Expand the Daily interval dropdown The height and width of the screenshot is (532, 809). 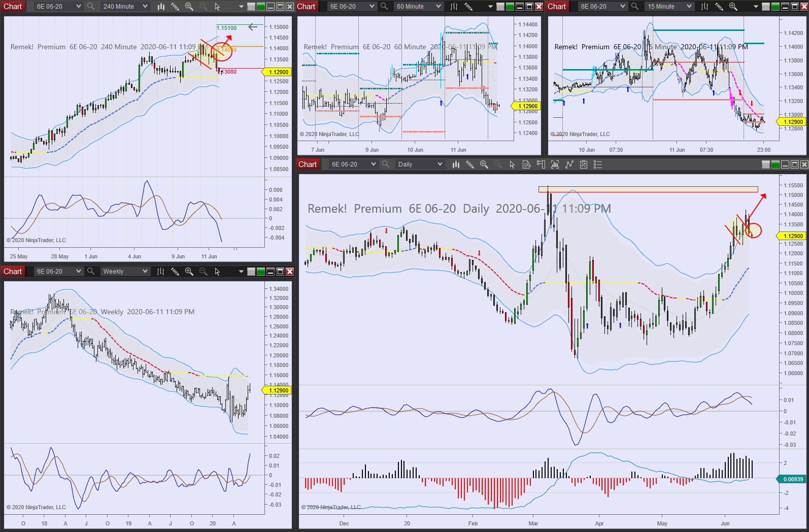pos(420,164)
